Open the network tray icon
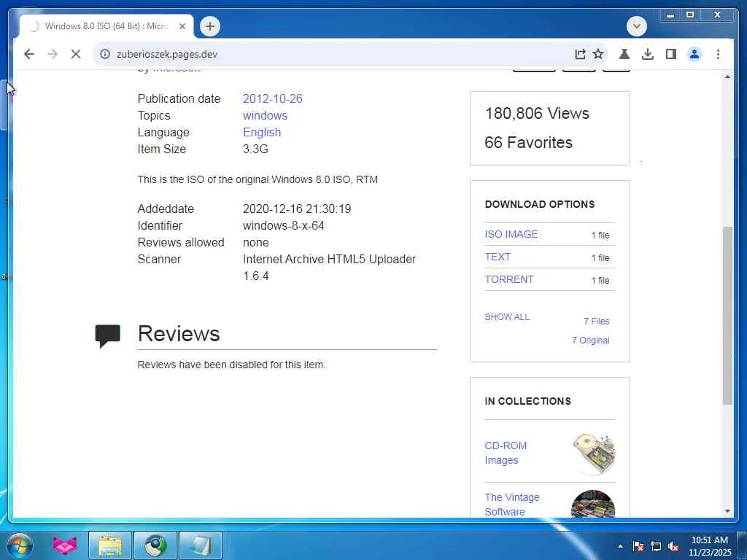Viewport: 747px width, 560px height. (656, 547)
